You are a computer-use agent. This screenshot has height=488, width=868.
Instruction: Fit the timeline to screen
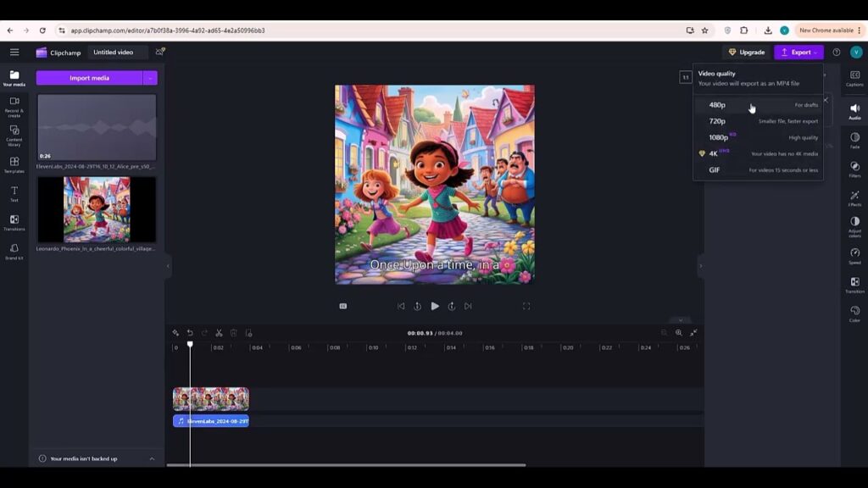click(693, 332)
